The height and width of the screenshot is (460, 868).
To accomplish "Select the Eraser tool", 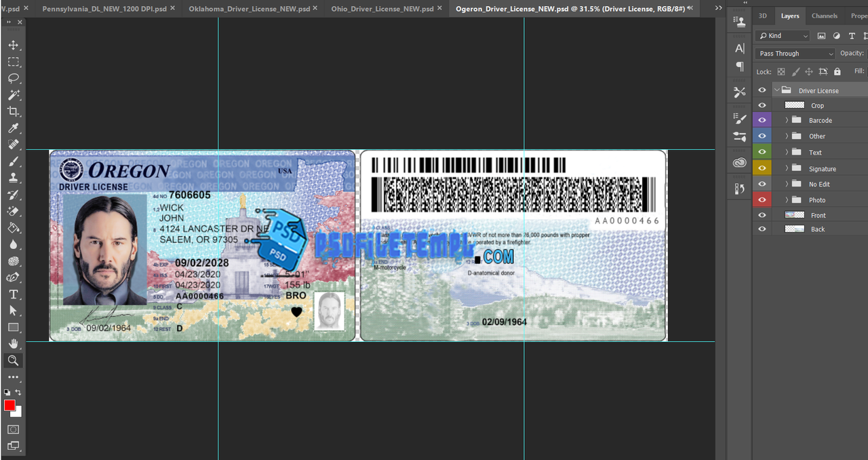I will (13, 211).
